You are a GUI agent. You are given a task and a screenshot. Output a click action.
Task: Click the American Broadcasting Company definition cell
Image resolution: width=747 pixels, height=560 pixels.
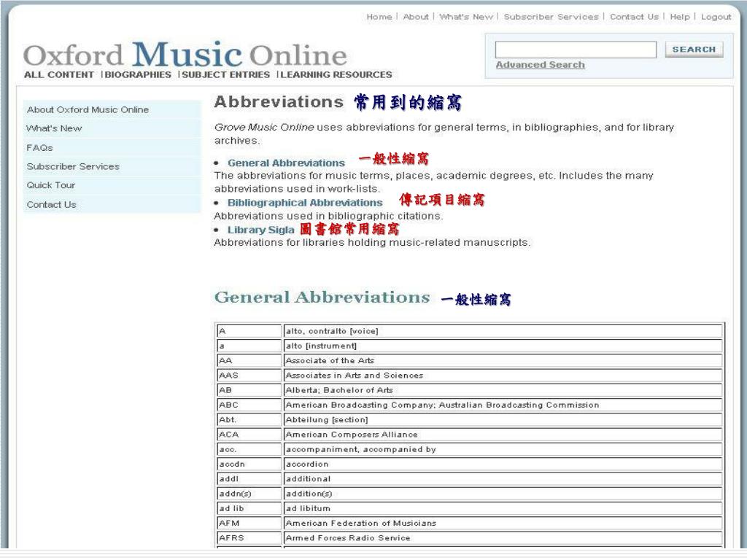(x=503, y=405)
